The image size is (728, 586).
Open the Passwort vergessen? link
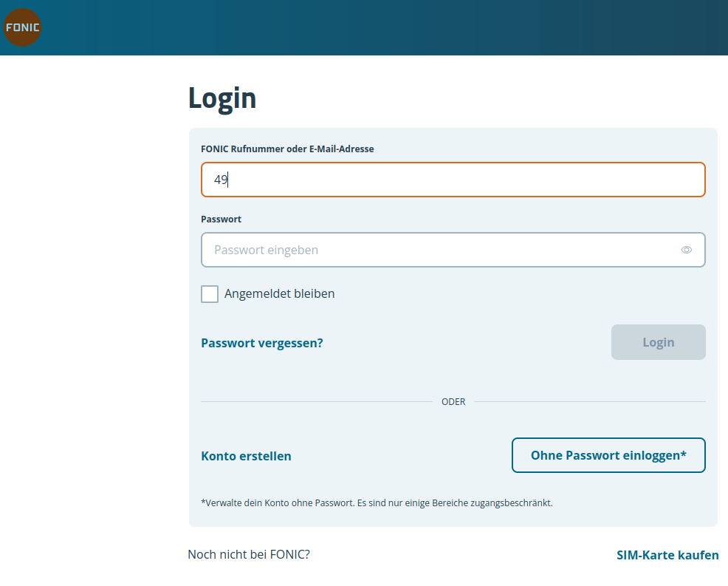click(x=262, y=343)
